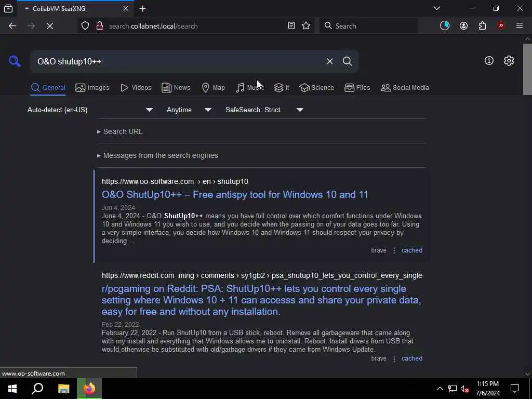Click the 'Jun 4, 2024' result date
Image resolution: width=532 pixels, height=399 pixels.
pos(118,208)
